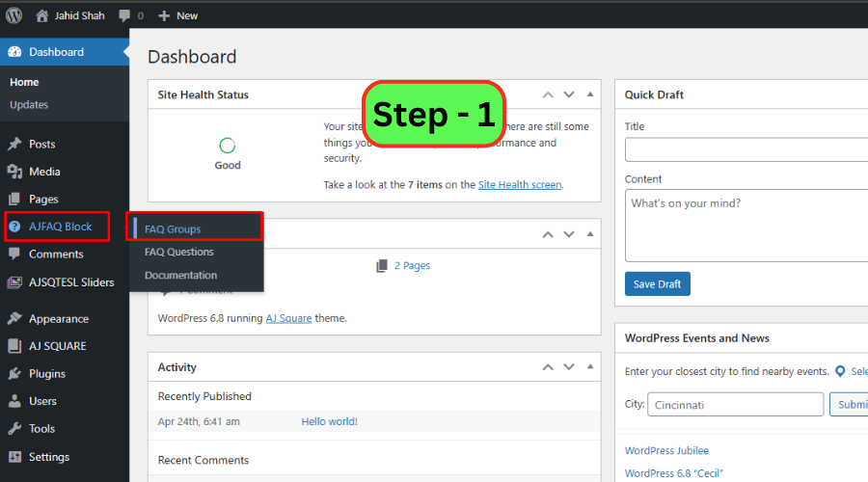Open the comments bubble icon in admin bar
Image resolution: width=868 pixels, height=482 pixels.
click(124, 15)
